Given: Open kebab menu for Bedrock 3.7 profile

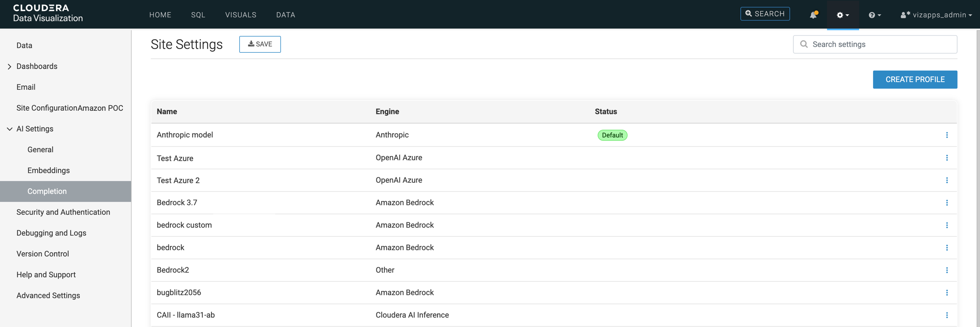Looking at the screenshot, I should click(x=947, y=203).
